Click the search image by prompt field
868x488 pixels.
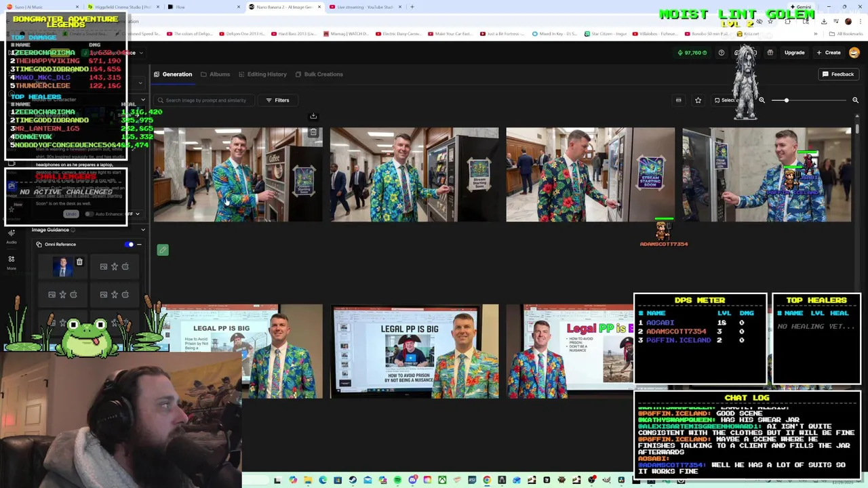(204, 100)
